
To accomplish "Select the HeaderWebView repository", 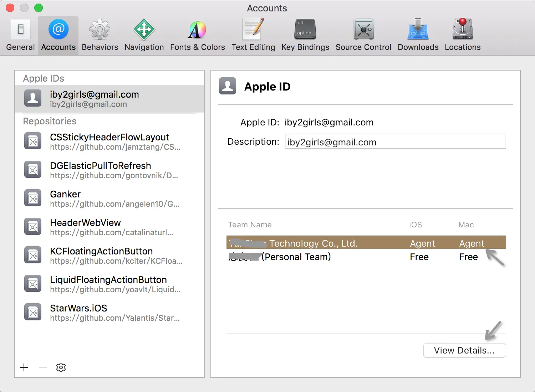I will tap(109, 227).
